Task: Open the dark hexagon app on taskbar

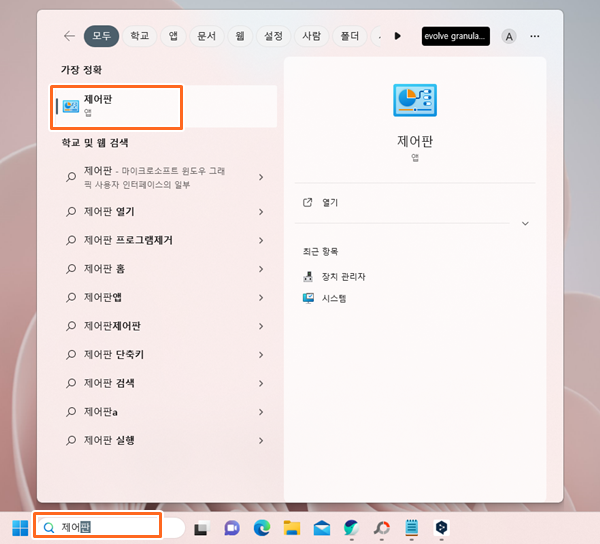Action: pyautogui.click(x=442, y=528)
